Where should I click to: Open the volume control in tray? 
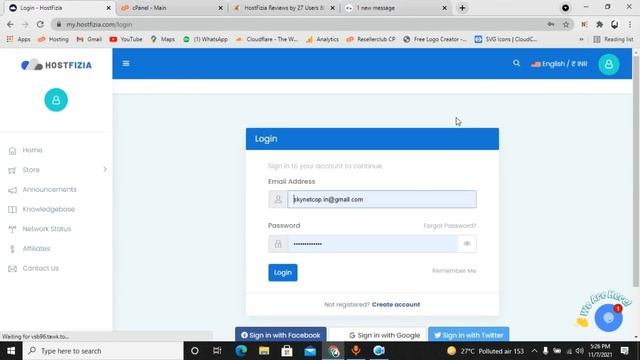point(580,351)
